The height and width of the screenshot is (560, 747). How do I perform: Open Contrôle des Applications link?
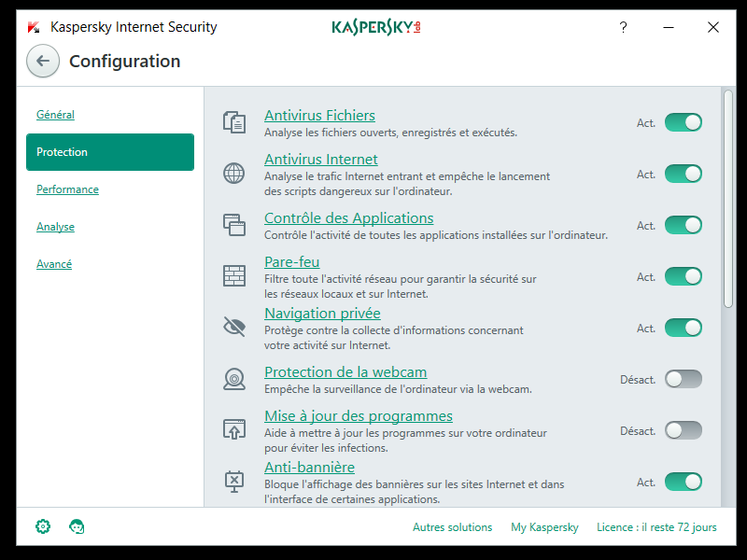348,217
